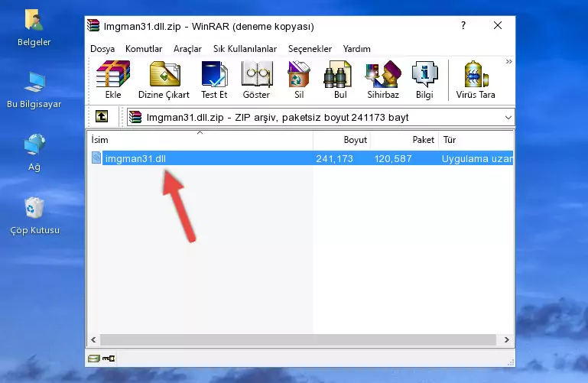This screenshot has width=588, height=383.
Task: Run Test Et on the archive
Action: [x=214, y=80]
